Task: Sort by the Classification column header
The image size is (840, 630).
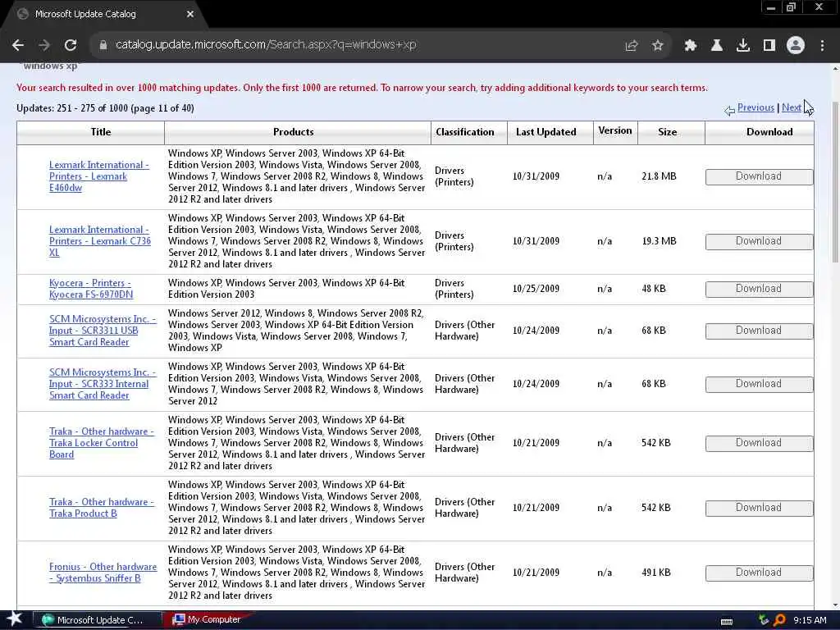Action: (465, 132)
